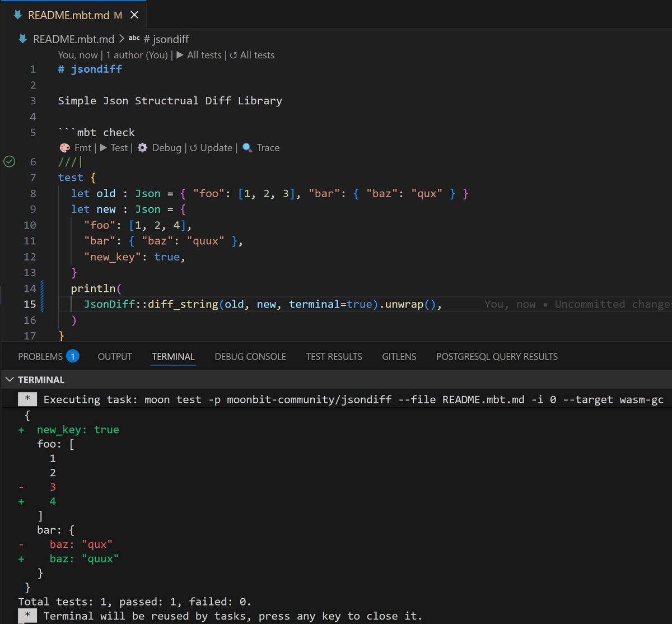The image size is (672, 624).
Task: Click the '```mbt check' code fence line
Action: (96, 132)
